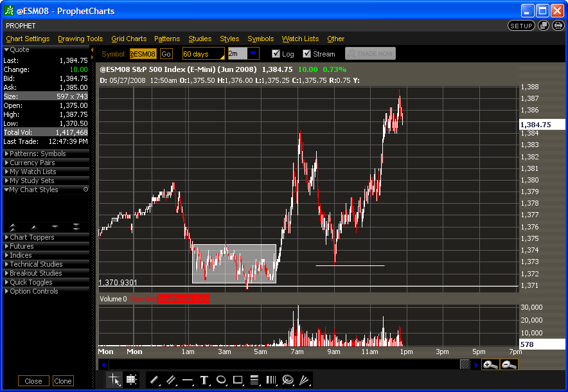Choose the vertical time lines tool

271,380
